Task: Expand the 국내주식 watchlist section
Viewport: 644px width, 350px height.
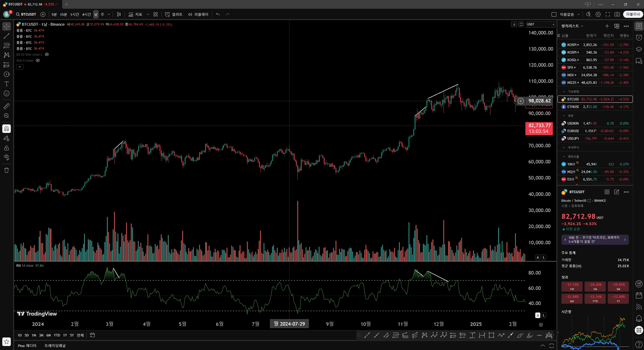Action: (563, 147)
